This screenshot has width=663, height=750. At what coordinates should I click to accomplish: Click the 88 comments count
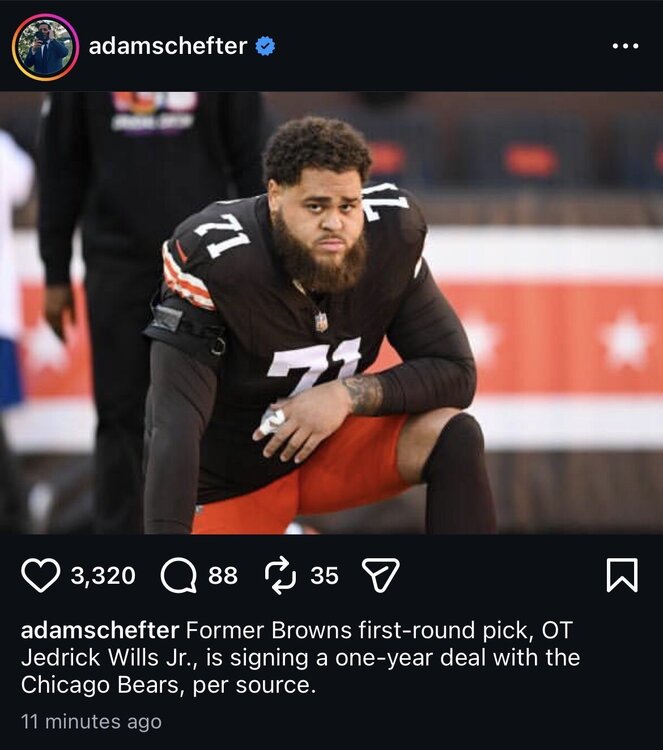coord(222,575)
